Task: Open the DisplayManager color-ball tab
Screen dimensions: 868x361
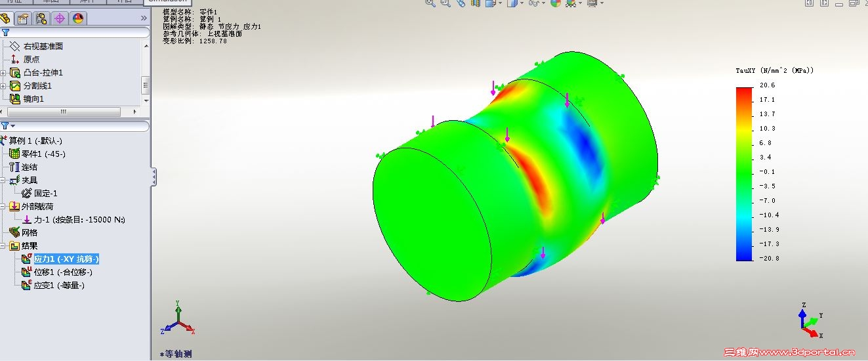Action: tap(78, 18)
